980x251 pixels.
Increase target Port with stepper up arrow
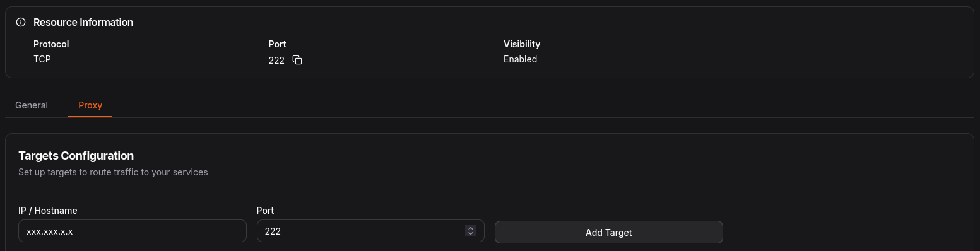(470, 228)
